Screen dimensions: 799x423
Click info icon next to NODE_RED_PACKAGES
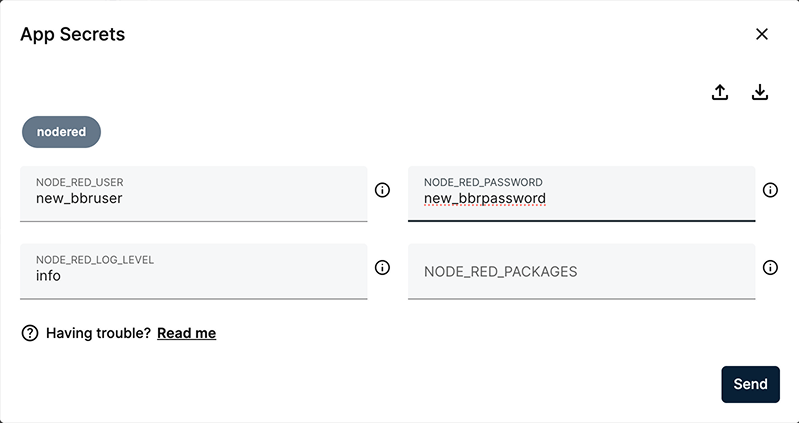770,267
